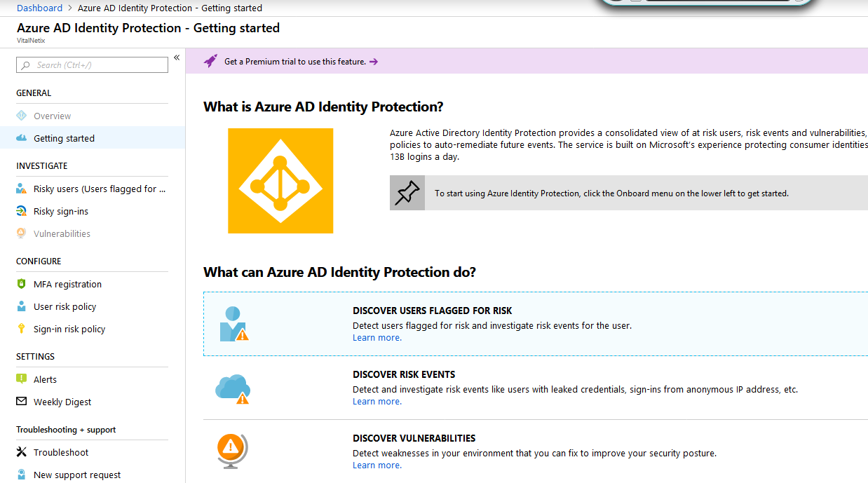Screen dimensions: 868x483
Task: Click the Vulnerabilities icon in sidebar
Action: pos(21,233)
